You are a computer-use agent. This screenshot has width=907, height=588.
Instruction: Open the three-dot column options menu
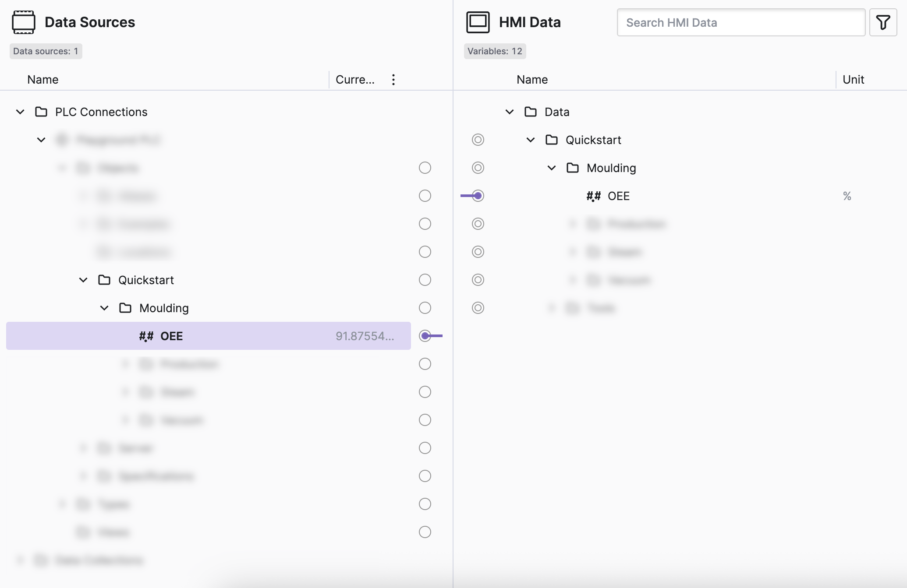point(393,80)
